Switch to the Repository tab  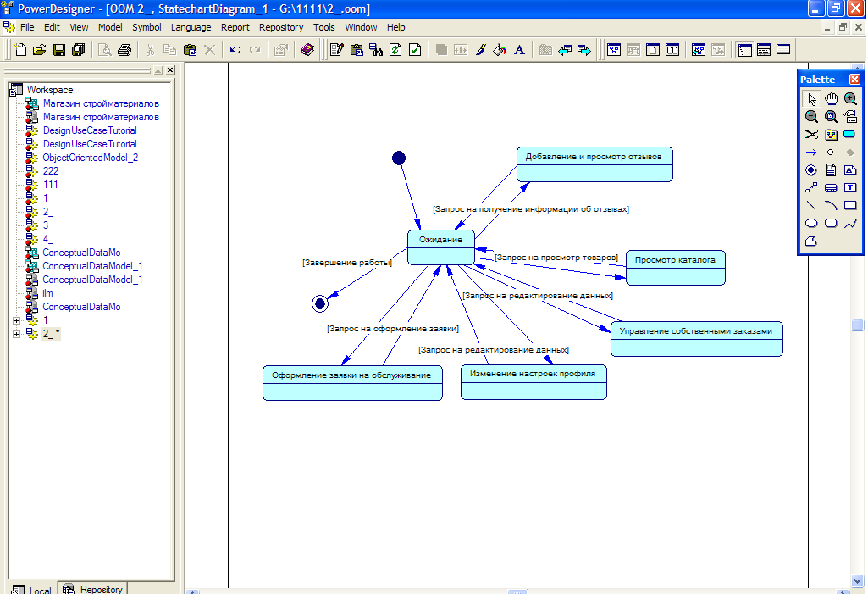pyautogui.click(x=94, y=588)
